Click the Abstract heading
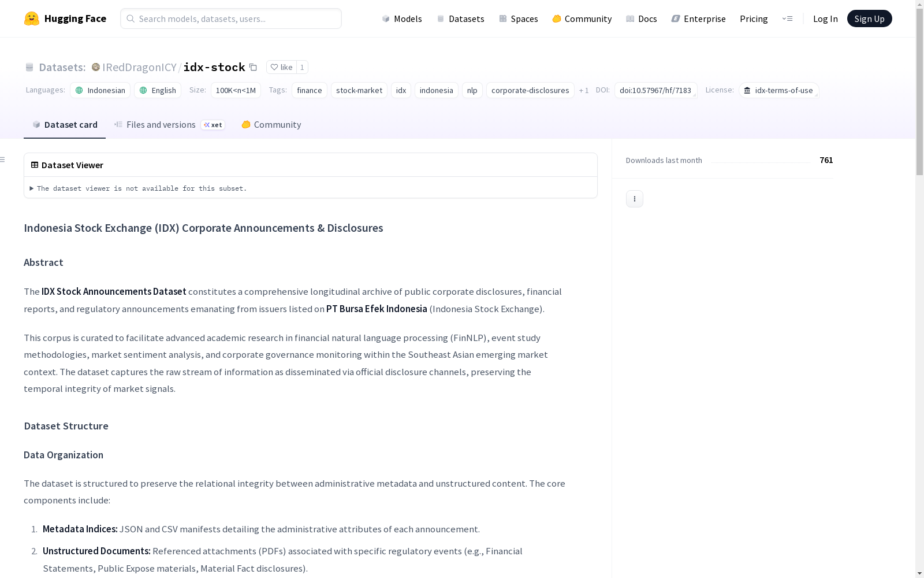 (x=43, y=262)
